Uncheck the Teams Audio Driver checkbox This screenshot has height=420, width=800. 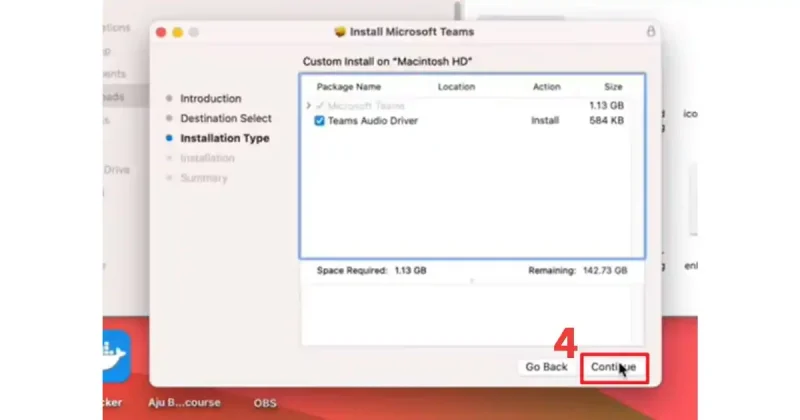pos(319,121)
